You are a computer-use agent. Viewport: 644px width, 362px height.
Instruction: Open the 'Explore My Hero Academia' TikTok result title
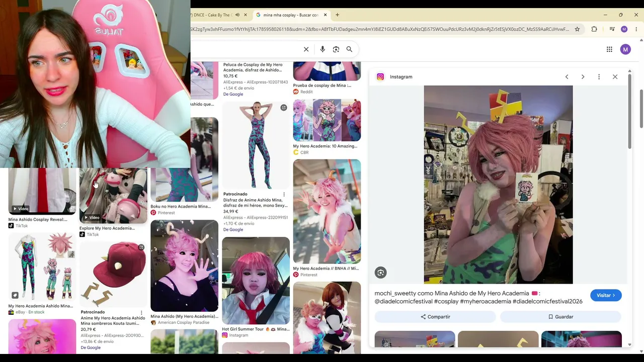tap(107, 228)
